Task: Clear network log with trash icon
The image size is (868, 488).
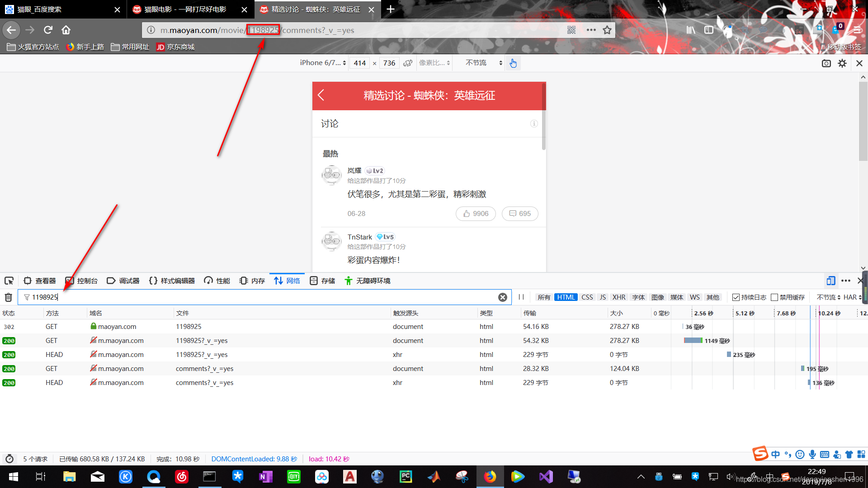Action: [x=8, y=297]
